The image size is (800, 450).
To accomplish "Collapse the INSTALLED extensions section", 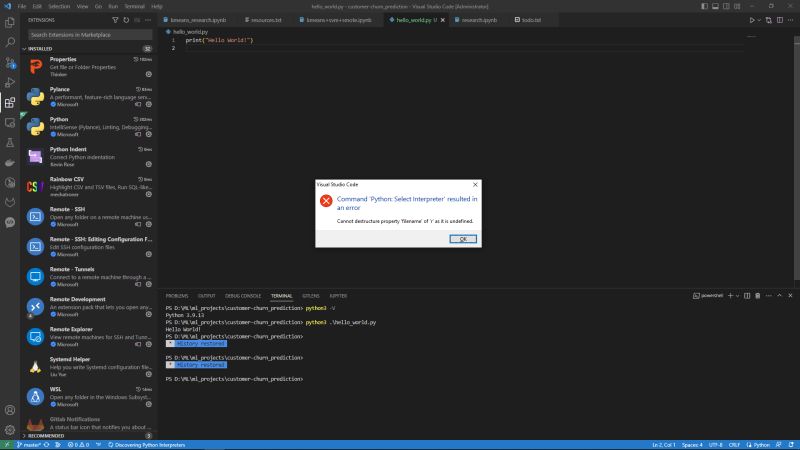I will click(x=88, y=48).
